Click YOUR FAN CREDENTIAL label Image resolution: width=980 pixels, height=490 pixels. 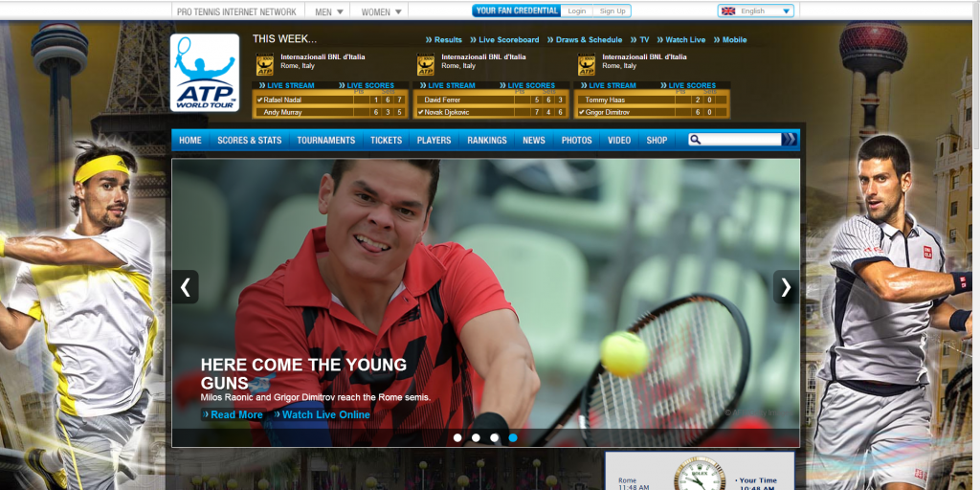tap(517, 11)
